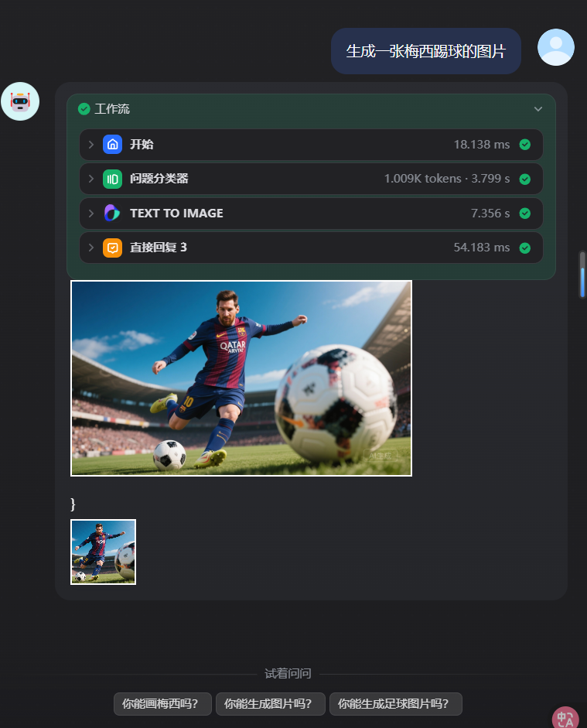Click the orange 直接回复 3 node icon

(113, 248)
